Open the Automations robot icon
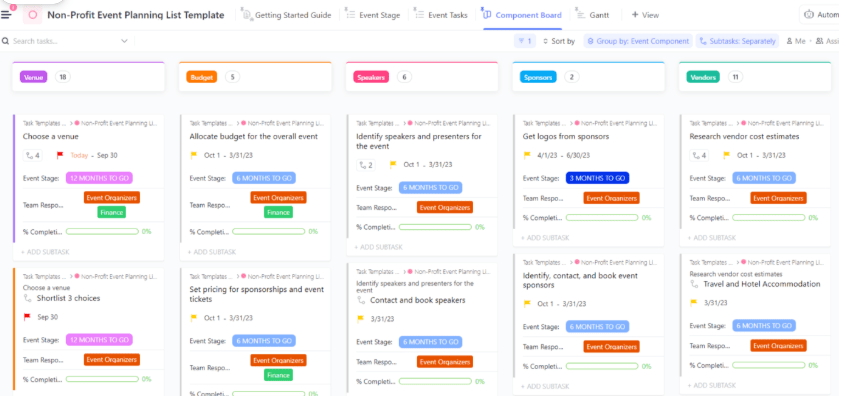The width and height of the screenshot is (847, 396). [809, 15]
